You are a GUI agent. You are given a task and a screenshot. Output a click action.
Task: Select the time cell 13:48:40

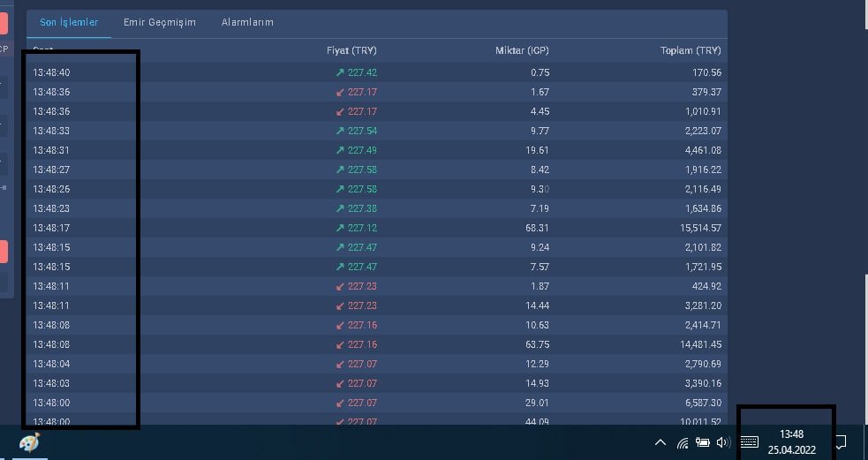[51, 72]
